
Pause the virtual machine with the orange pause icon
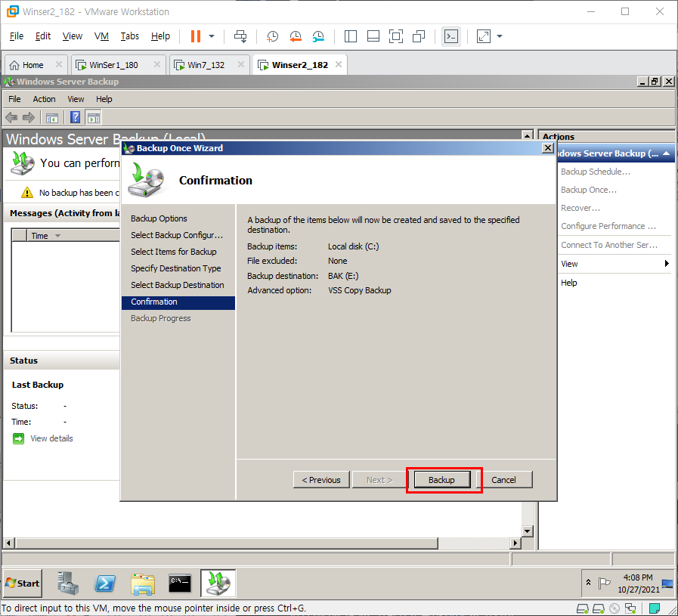196,36
